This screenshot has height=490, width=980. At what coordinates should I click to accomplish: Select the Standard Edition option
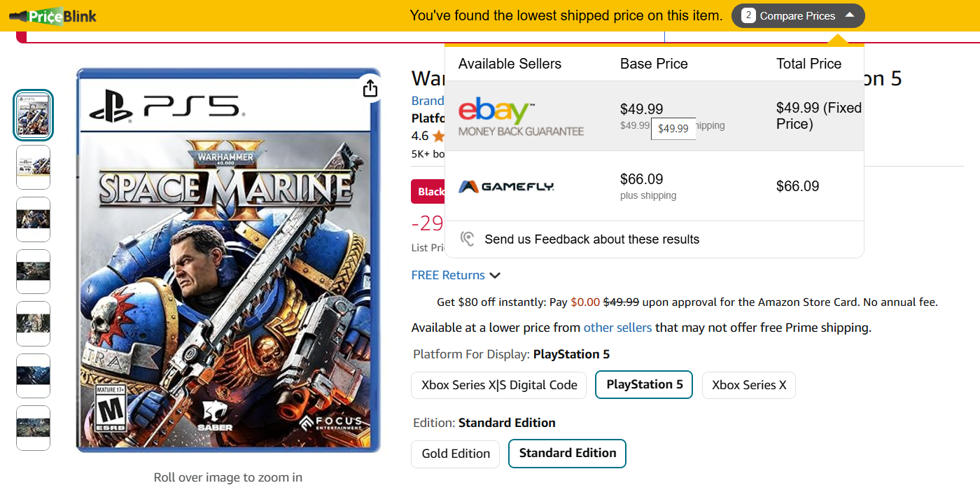click(x=567, y=453)
